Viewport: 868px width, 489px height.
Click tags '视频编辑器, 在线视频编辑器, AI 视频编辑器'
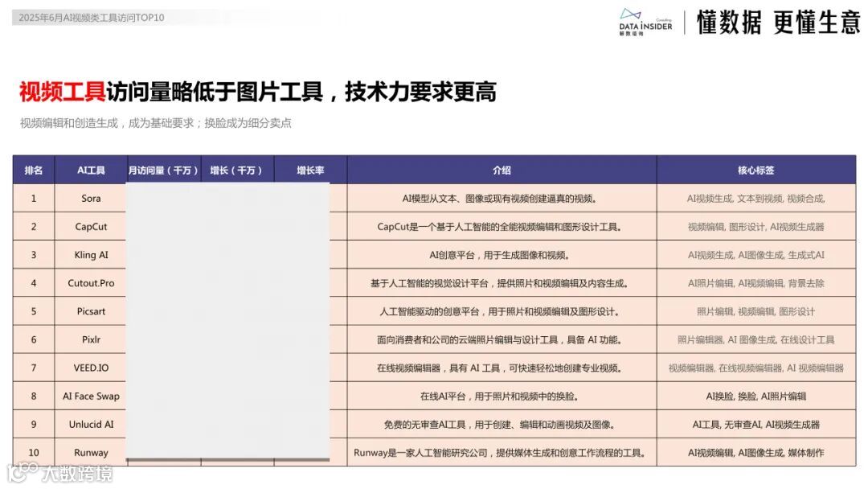point(756,368)
